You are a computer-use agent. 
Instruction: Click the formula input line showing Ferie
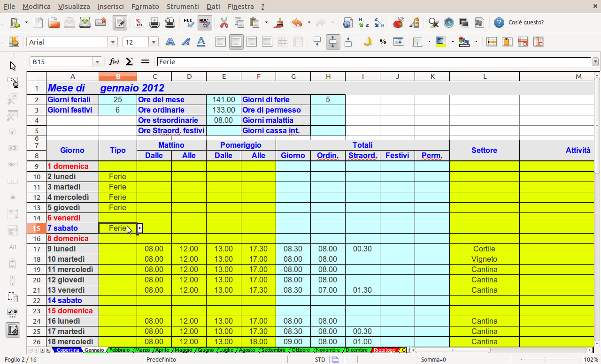tap(374, 62)
